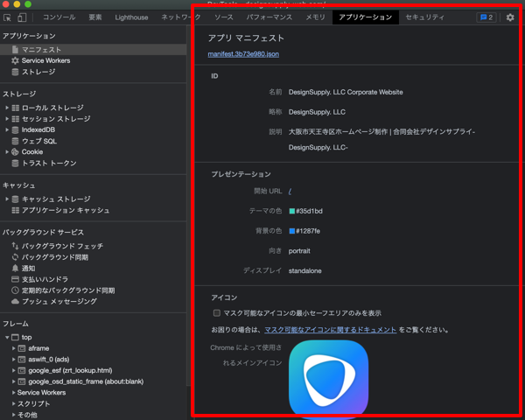Expand the Other node under Frames
Screen dimensions: 525x420
click(13, 415)
